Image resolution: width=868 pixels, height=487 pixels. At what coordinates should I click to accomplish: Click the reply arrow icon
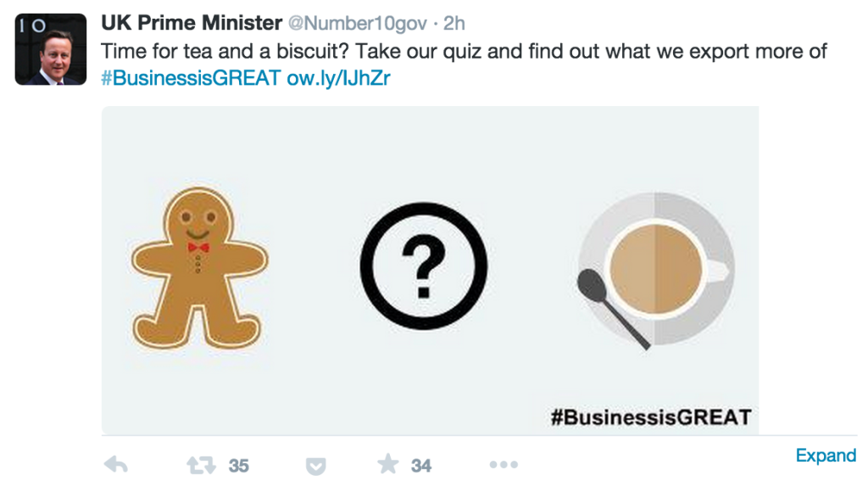tap(115, 464)
